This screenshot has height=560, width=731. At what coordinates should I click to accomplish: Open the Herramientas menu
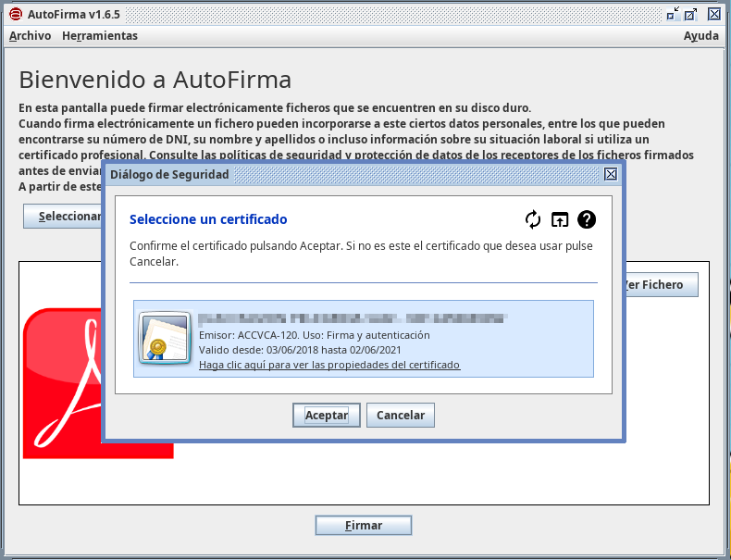pyautogui.click(x=99, y=36)
